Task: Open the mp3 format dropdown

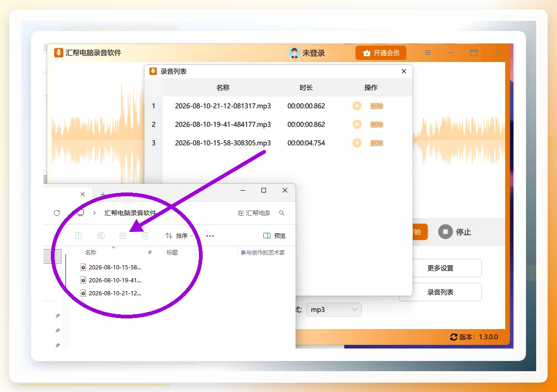Action: 334,310
